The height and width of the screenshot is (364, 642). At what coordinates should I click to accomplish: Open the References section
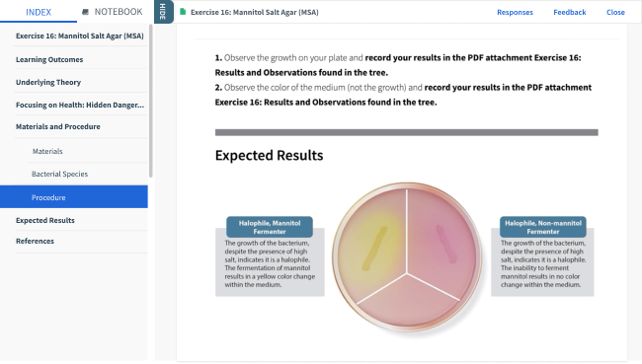35,242
